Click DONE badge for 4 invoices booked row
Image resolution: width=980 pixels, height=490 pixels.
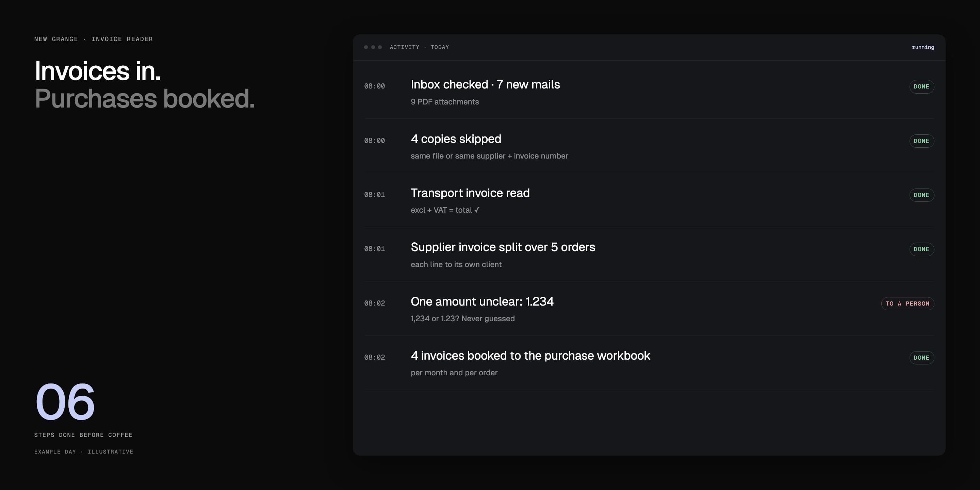(921, 358)
